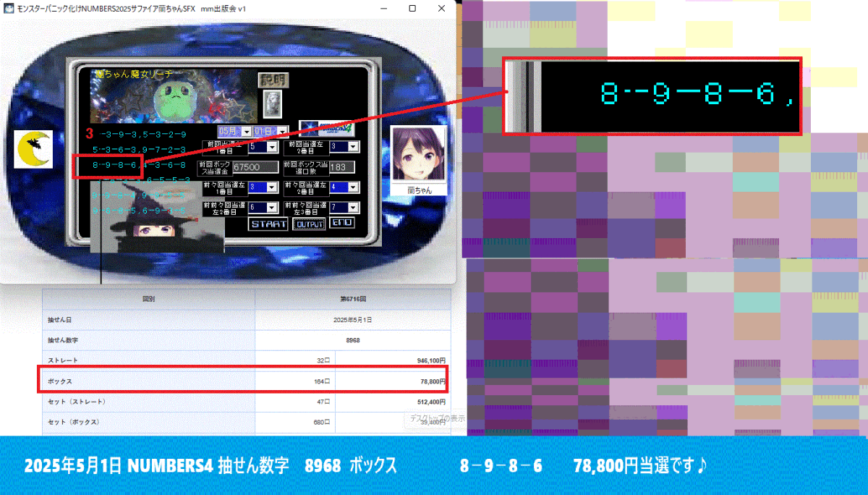
Task: Click the NUMBERS4 logo icon
Action: (x=327, y=128)
